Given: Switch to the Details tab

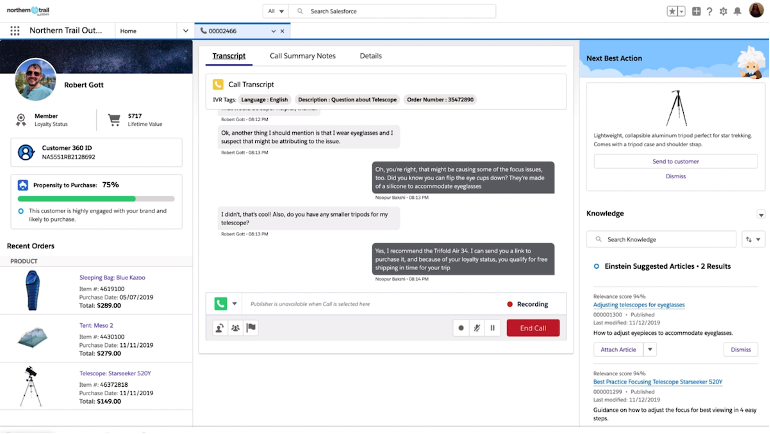Looking at the screenshot, I should [370, 56].
